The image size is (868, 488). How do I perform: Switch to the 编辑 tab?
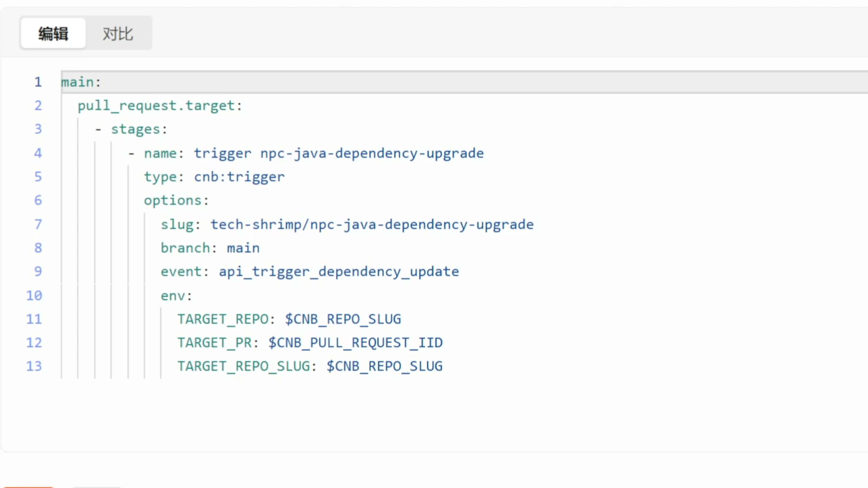53,33
